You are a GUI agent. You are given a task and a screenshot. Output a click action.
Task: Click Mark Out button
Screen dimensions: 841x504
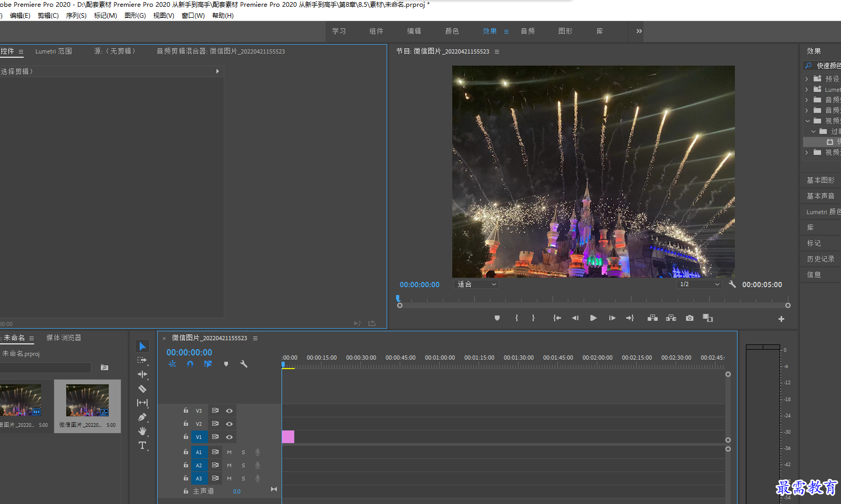tap(533, 318)
